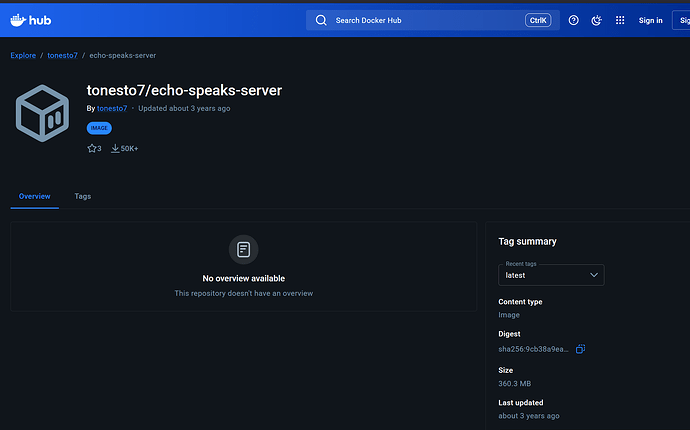Image resolution: width=690 pixels, height=430 pixels.
Task: Switch to the Tags tab
Action: pyautogui.click(x=82, y=196)
